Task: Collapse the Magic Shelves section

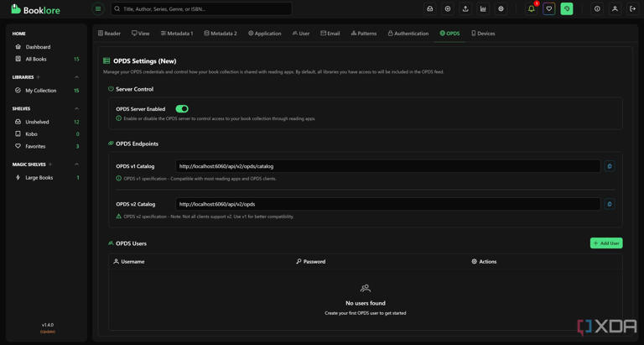Action: click(76, 165)
